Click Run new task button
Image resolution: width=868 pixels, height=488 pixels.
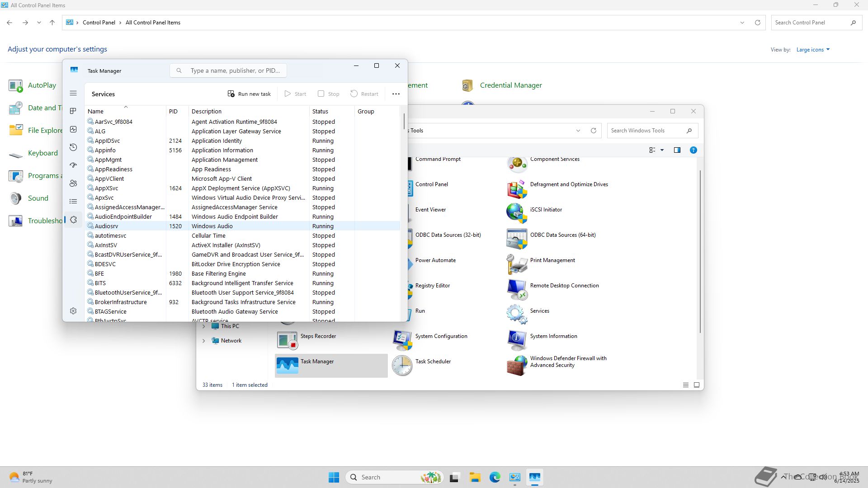coord(249,94)
